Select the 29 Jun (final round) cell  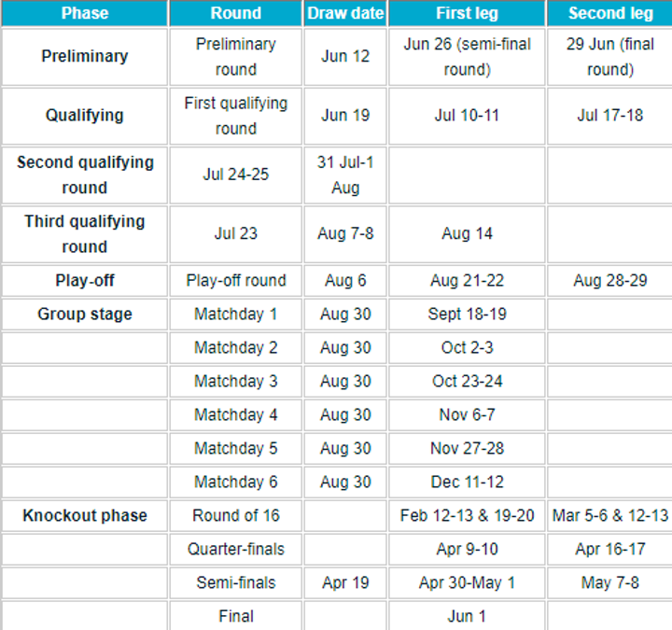point(609,56)
